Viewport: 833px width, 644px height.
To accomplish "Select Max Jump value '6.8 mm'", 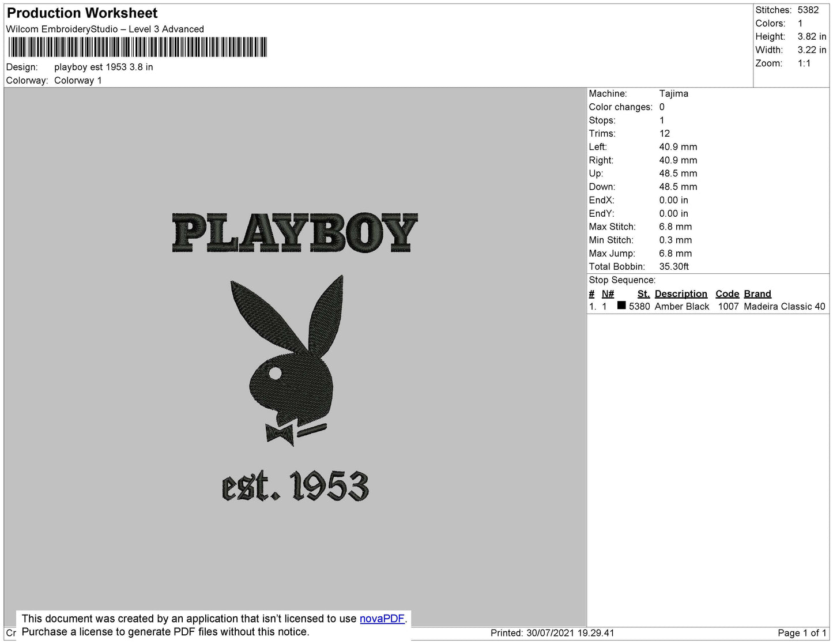I will coord(676,253).
